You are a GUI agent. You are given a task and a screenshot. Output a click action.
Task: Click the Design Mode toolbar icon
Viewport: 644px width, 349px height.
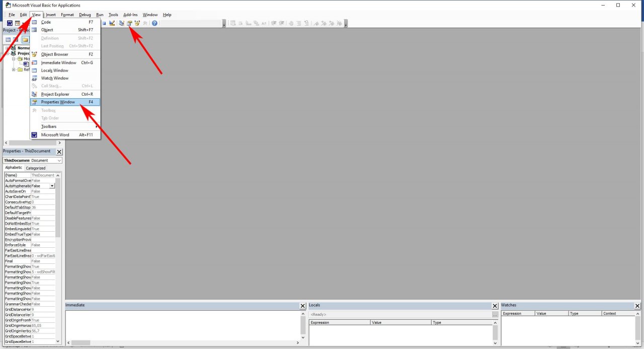coord(112,23)
